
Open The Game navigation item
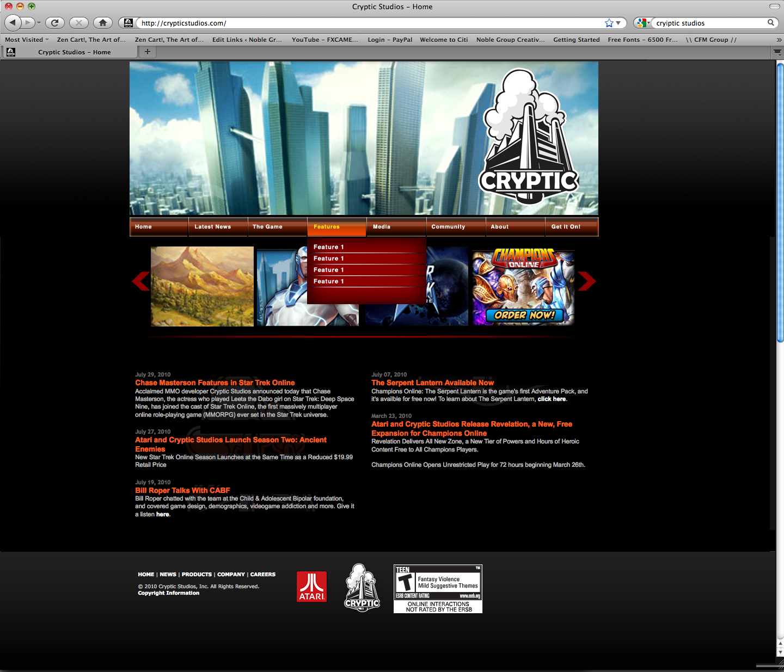click(x=277, y=227)
